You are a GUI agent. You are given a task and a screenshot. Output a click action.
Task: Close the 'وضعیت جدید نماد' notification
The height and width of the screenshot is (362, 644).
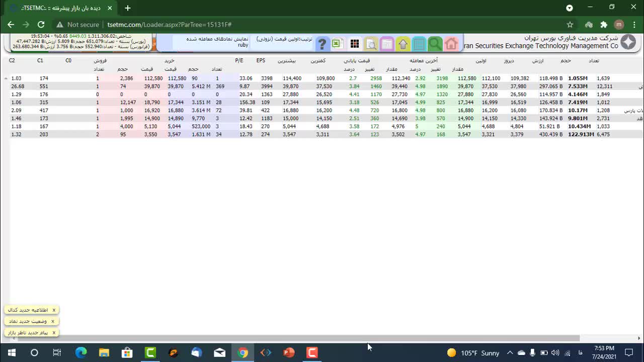(x=52, y=321)
